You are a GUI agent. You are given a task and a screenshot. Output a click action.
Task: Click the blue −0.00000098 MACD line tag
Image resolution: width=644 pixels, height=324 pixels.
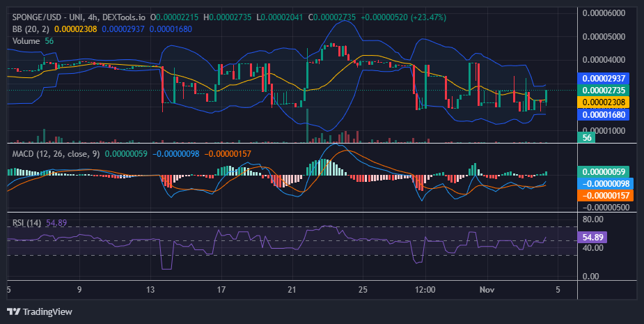[606, 183]
